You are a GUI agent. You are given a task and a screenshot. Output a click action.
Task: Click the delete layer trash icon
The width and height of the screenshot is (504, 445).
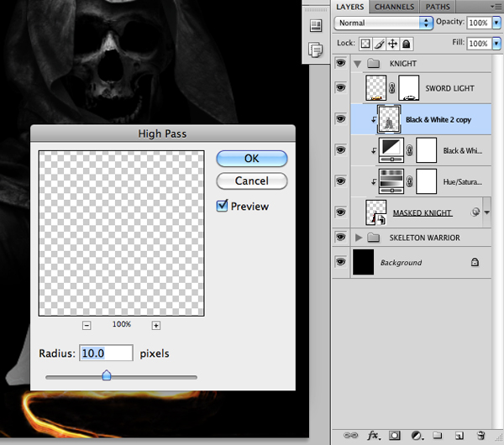pos(481,436)
